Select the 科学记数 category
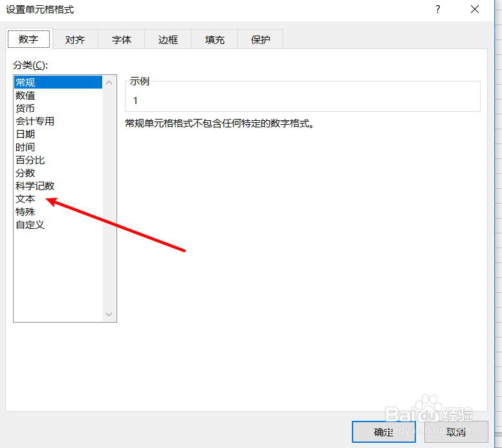Viewport: 502px width, 448px height. [x=58, y=186]
